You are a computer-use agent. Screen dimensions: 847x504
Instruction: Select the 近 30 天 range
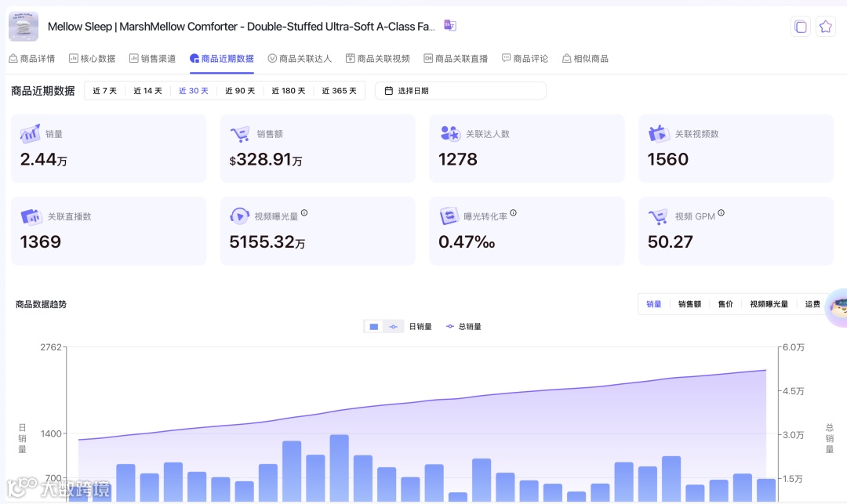[194, 91]
